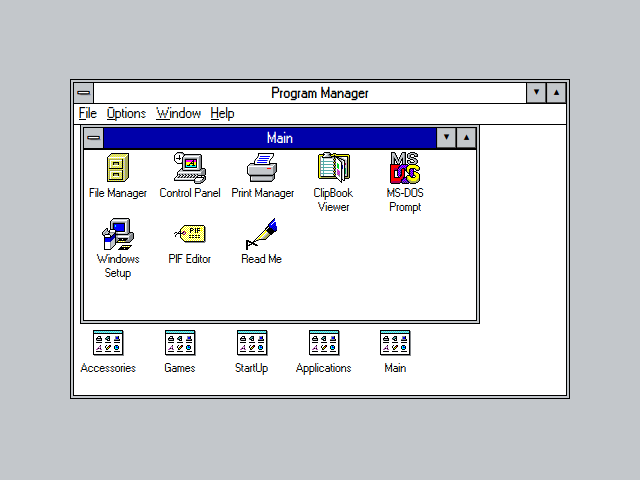
Task: Open Program Manager's control-menu box
Action: pos(84,93)
